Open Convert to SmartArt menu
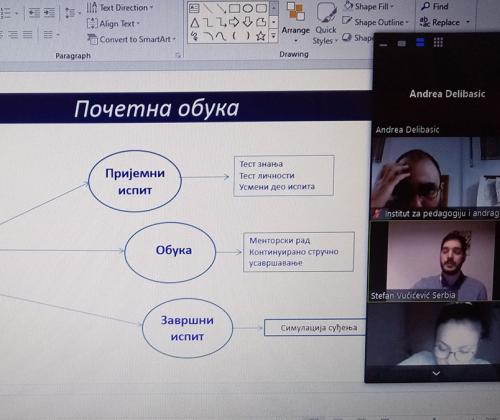The width and height of the screenshot is (500, 420). [131, 39]
